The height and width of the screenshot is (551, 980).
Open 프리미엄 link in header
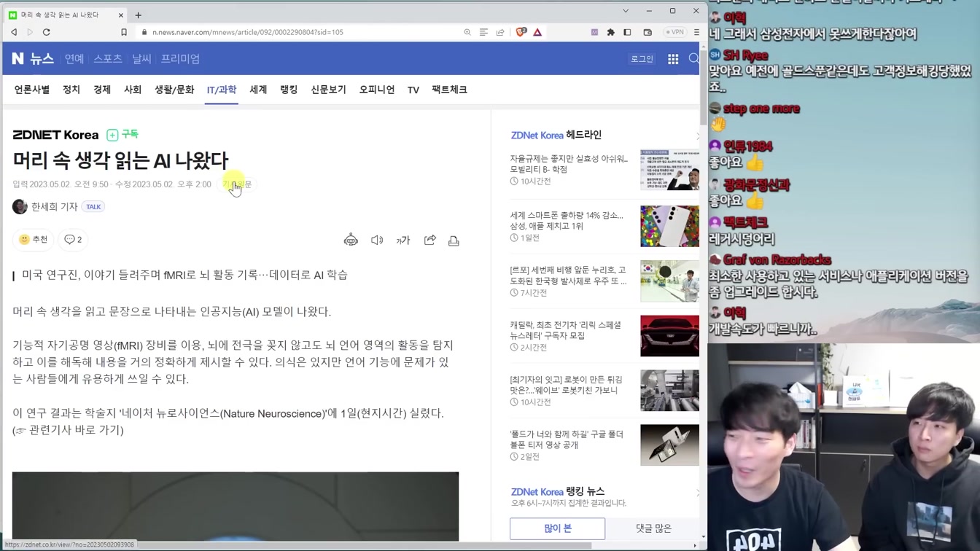[180, 59]
